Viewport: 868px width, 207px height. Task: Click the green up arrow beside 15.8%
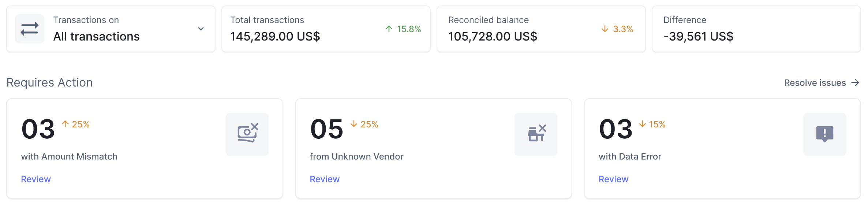pos(389,29)
